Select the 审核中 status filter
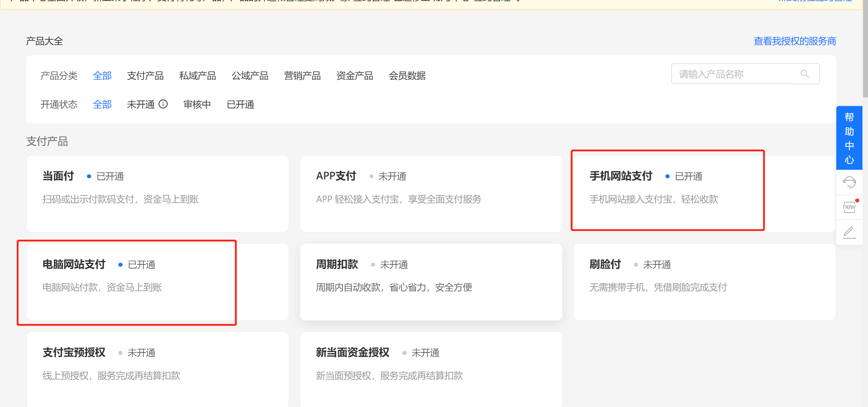The image size is (868, 407). 197,104
